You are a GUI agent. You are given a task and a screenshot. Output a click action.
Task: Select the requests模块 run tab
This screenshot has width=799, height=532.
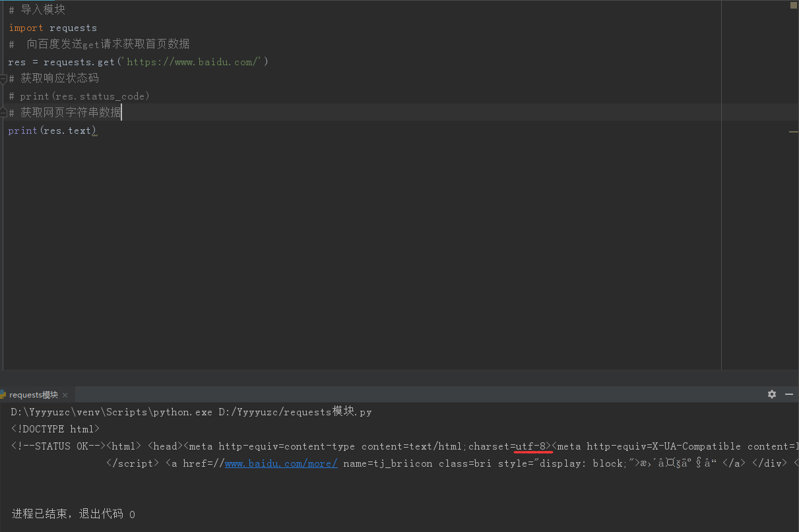(x=34, y=395)
